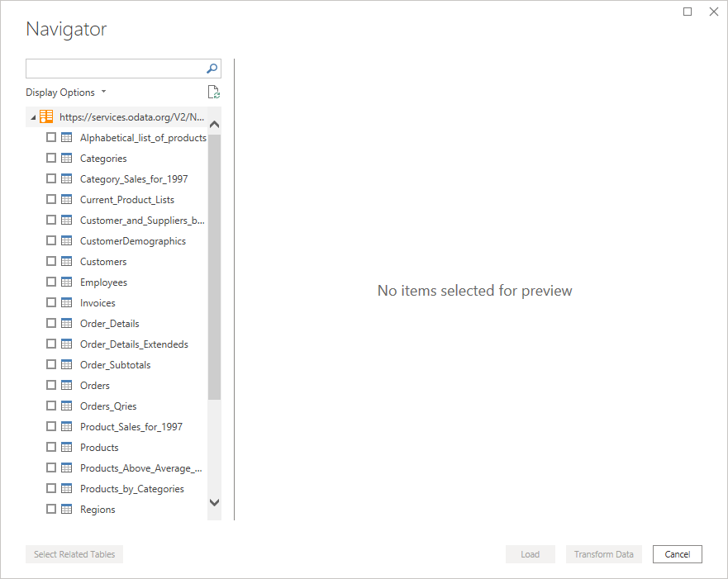
Task: Click the refresh page icon
Action: 213,93
